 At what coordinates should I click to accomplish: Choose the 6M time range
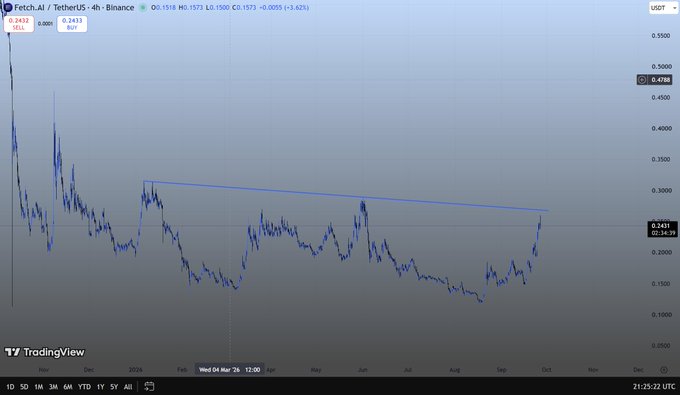click(68, 387)
